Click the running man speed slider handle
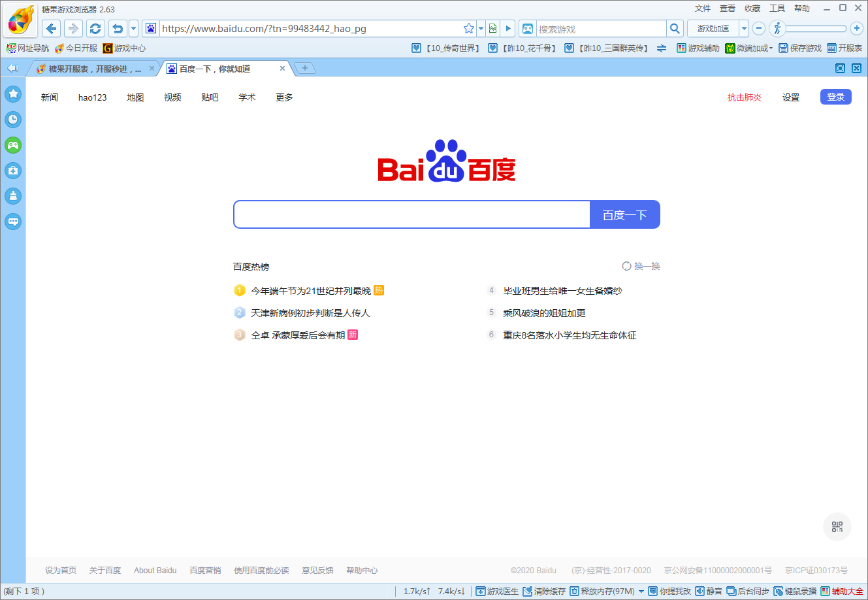 [777, 29]
